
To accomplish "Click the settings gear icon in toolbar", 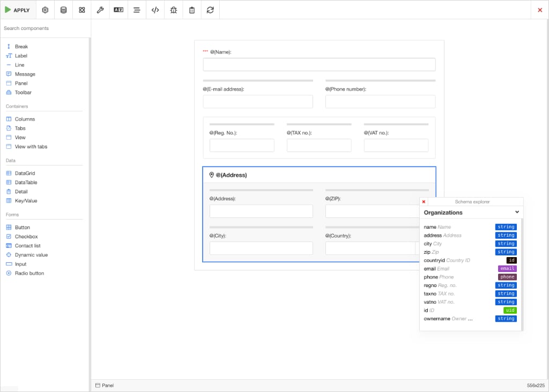I will pos(45,10).
